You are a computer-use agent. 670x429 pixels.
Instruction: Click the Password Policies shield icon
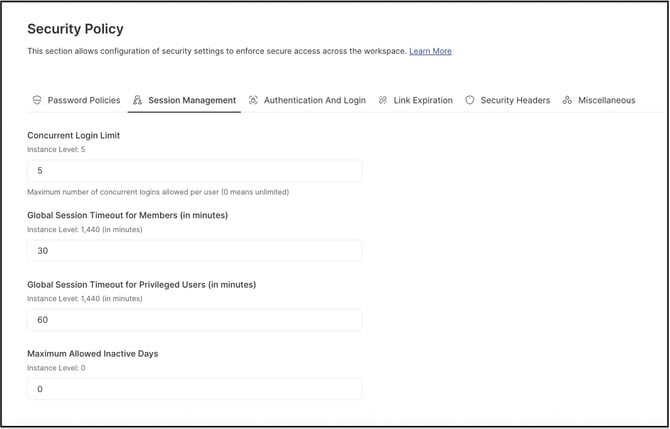coord(37,100)
